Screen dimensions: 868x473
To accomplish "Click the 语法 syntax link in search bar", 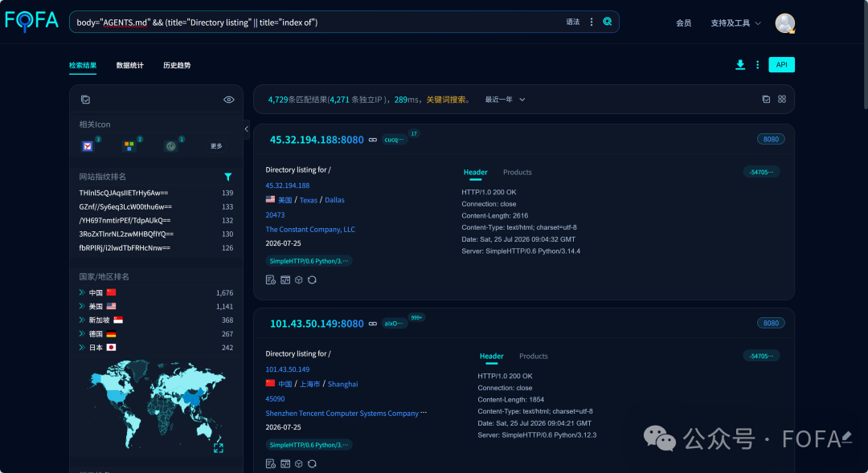I will [572, 22].
